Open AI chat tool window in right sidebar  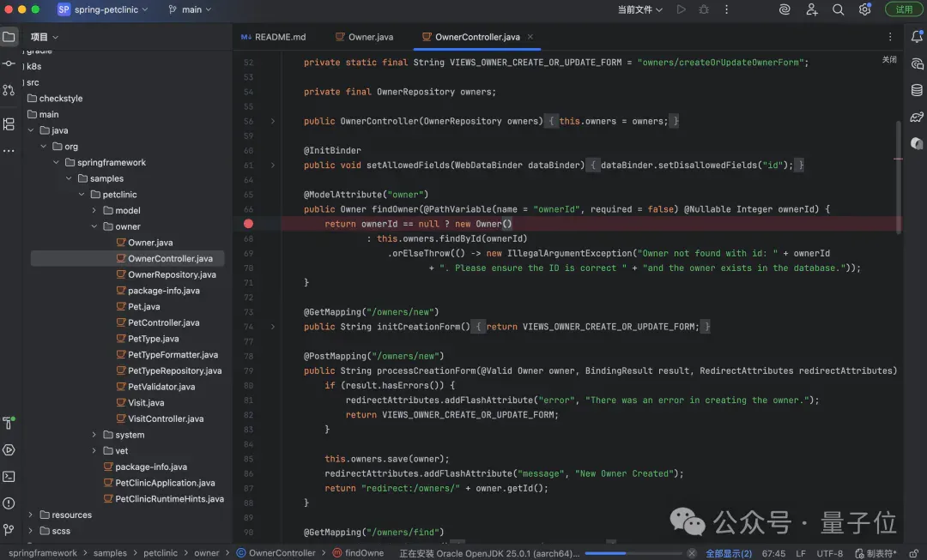[917, 63]
